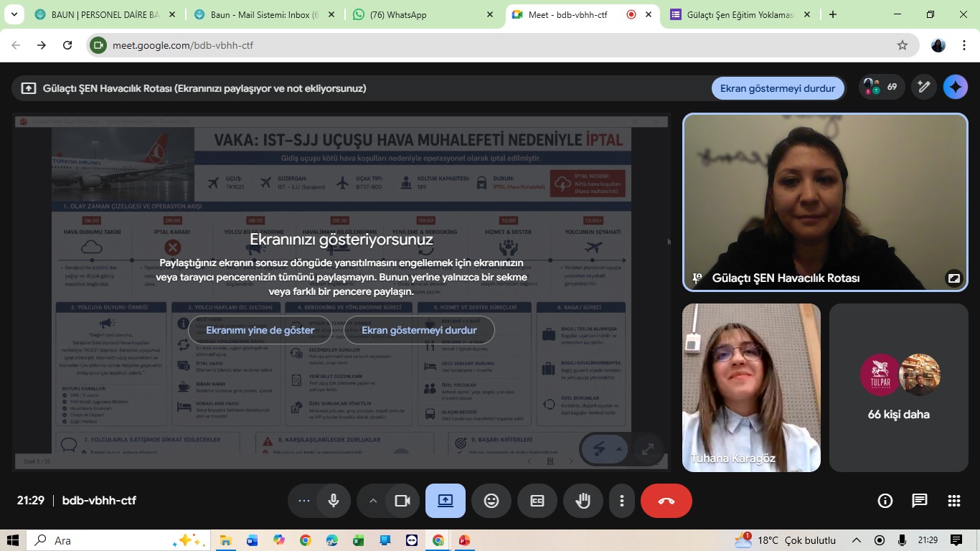Click 'Ekran göstermeyi durdur' in top bar
The height and width of the screenshot is (551, 980).
pyautogui.click(x=778, y=88)
